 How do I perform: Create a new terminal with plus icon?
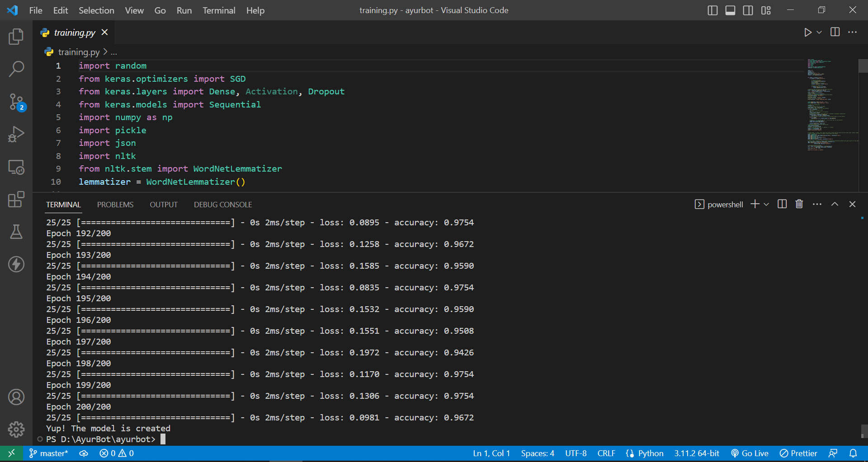(755, 204)
